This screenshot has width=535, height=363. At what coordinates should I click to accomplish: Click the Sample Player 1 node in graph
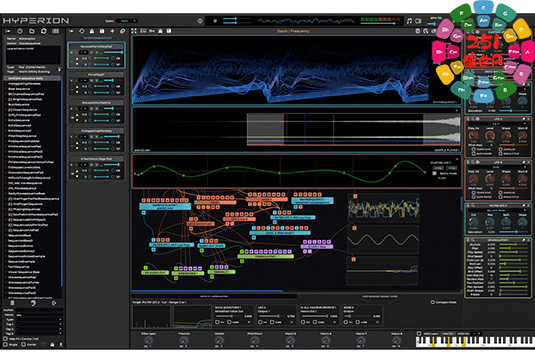(165, 206)
